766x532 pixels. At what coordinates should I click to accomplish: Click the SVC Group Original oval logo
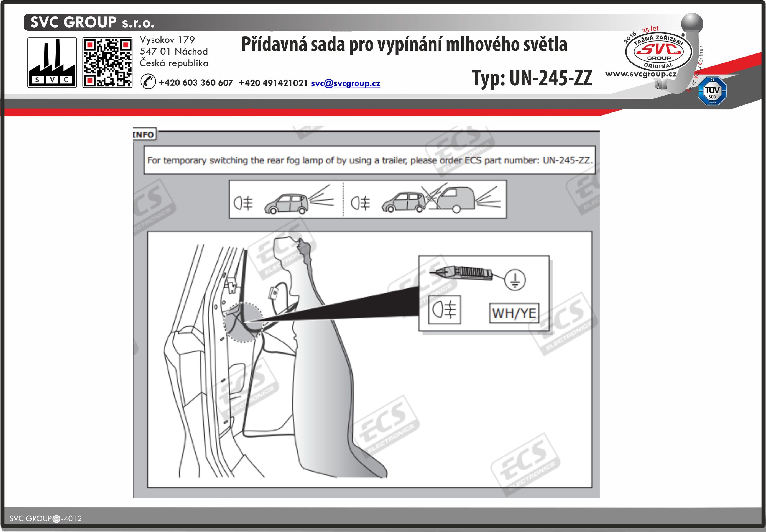point(659,52)
